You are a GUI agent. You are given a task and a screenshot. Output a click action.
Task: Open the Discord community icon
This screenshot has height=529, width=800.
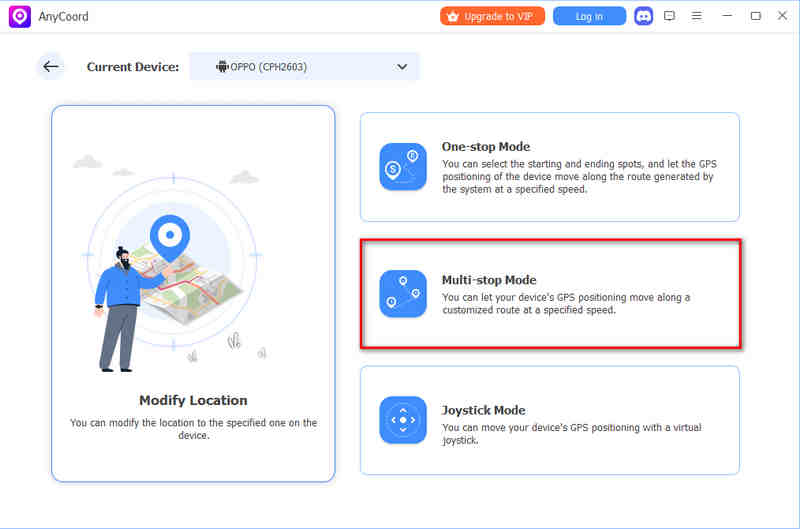coord(643,16)
